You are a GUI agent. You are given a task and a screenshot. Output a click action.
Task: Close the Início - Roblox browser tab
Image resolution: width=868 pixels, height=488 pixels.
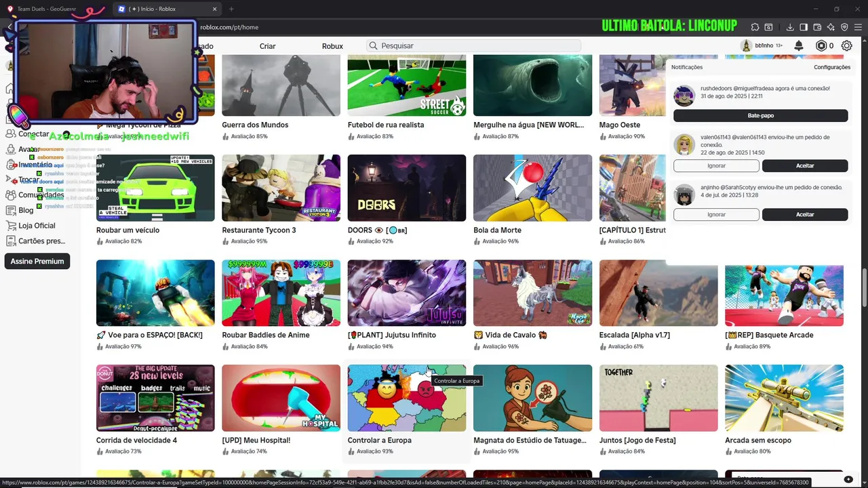point(215,9)
